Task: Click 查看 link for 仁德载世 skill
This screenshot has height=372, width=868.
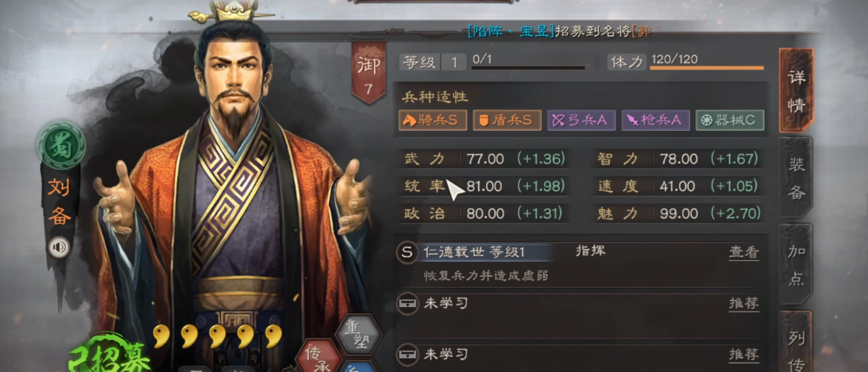Action: [x=743, y=253]
